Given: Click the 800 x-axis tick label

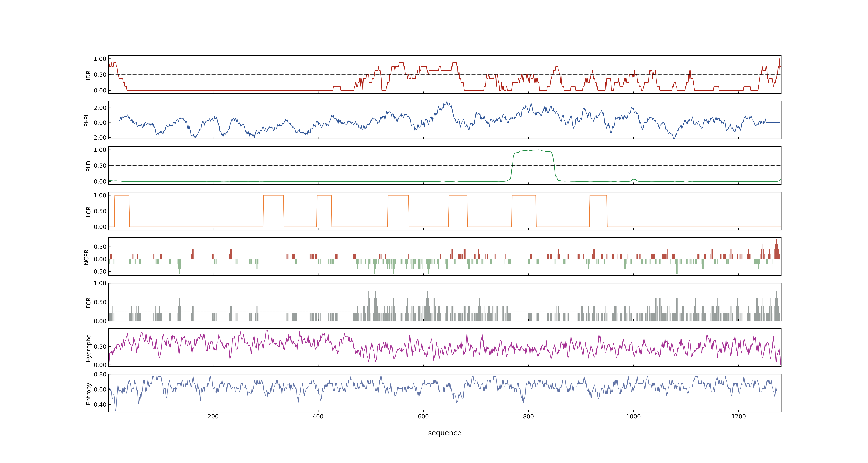Looking at the screenshot, I should click(x=528, y=416).
